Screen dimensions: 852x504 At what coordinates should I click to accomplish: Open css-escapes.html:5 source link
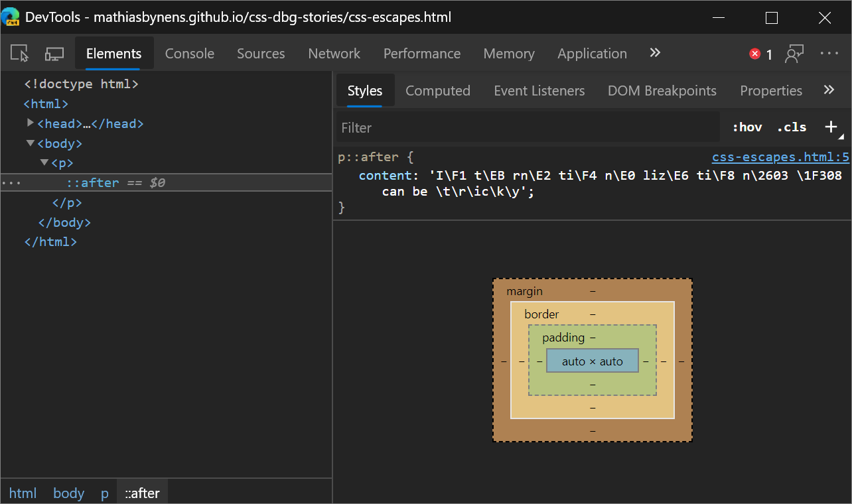pos(780,157)
